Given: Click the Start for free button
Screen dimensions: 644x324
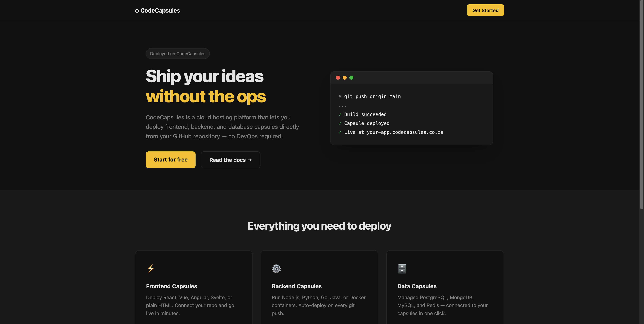Looking at the screenshot, I should click(x=171, y=160).
